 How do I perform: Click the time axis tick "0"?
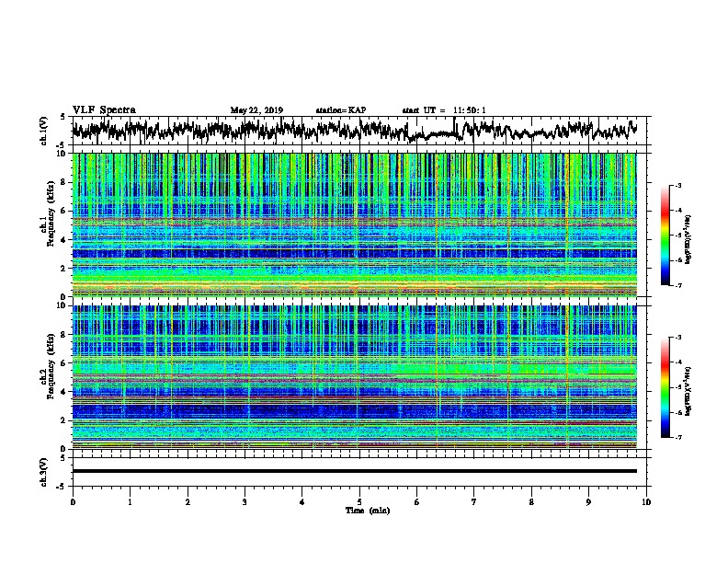point(73,502)
